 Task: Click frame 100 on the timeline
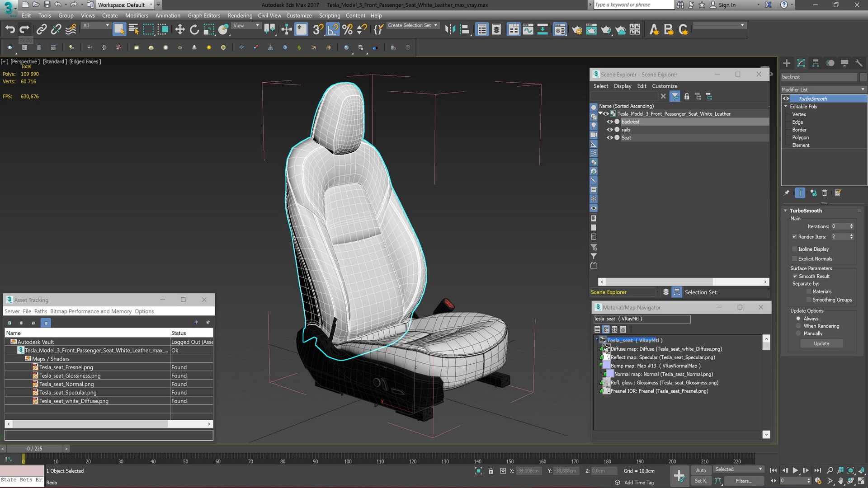point(347,462)
